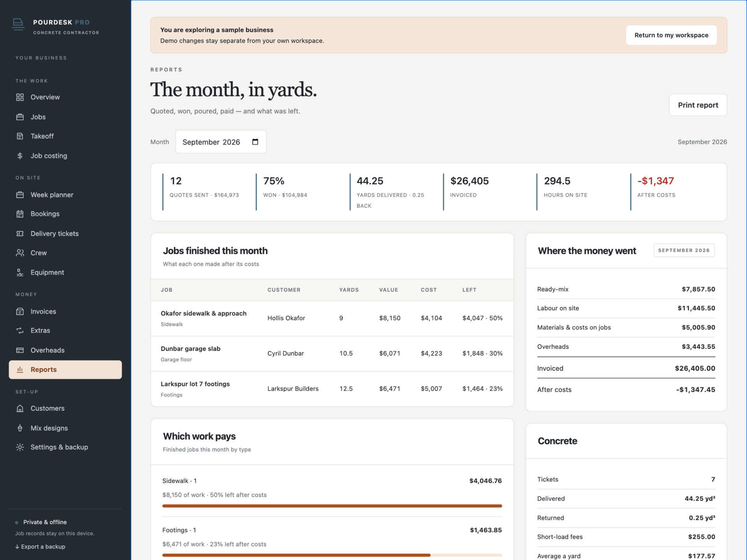Click the Customers building icon
747x560 pixels.
point(20,408)
